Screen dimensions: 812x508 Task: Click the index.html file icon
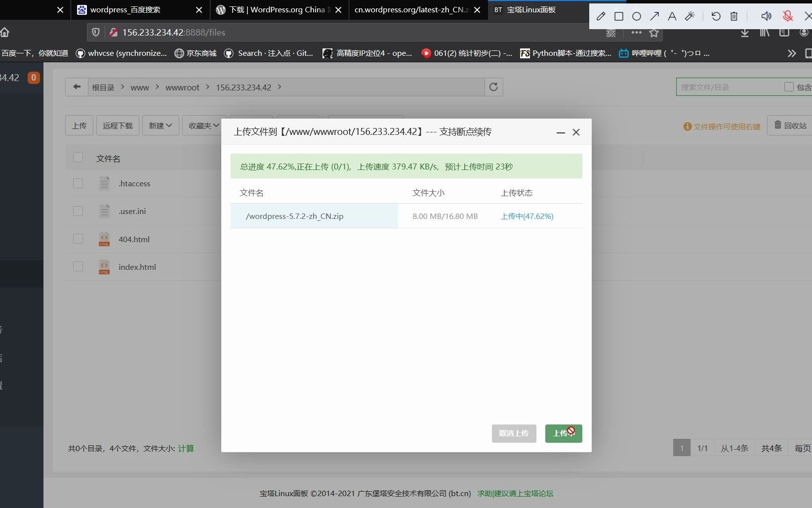tap(104, 267)
